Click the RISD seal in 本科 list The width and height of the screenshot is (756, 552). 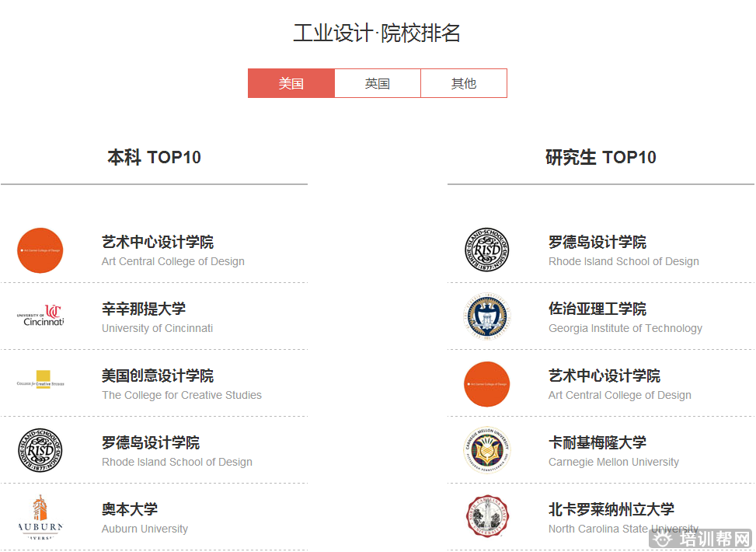[40, 450]
